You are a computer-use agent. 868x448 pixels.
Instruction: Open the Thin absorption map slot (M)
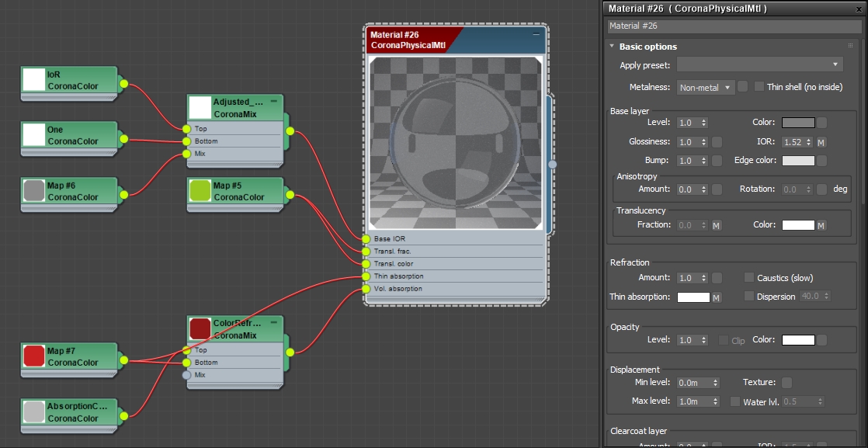pyautogui.click(x=715, y=296)
